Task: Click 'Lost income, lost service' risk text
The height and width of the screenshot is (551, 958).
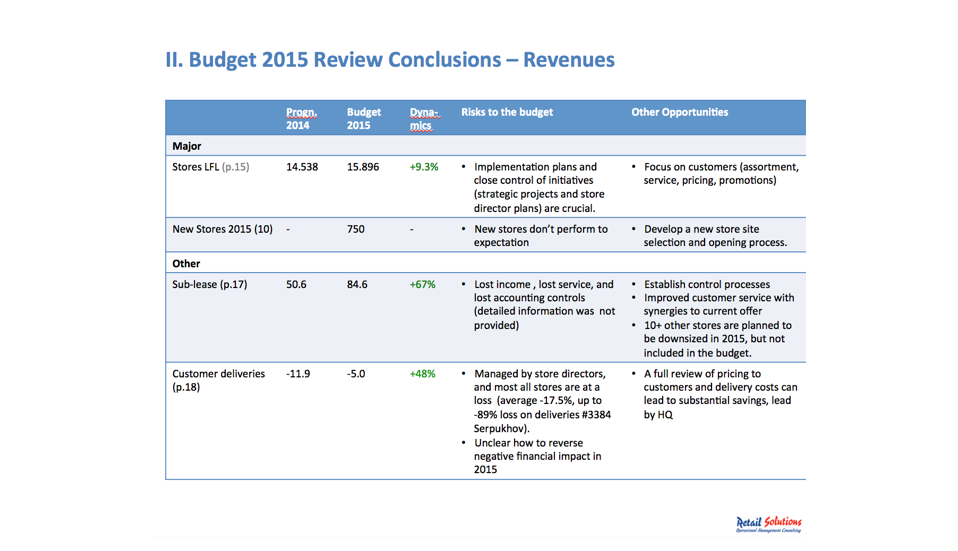Action: click(544, 305)
